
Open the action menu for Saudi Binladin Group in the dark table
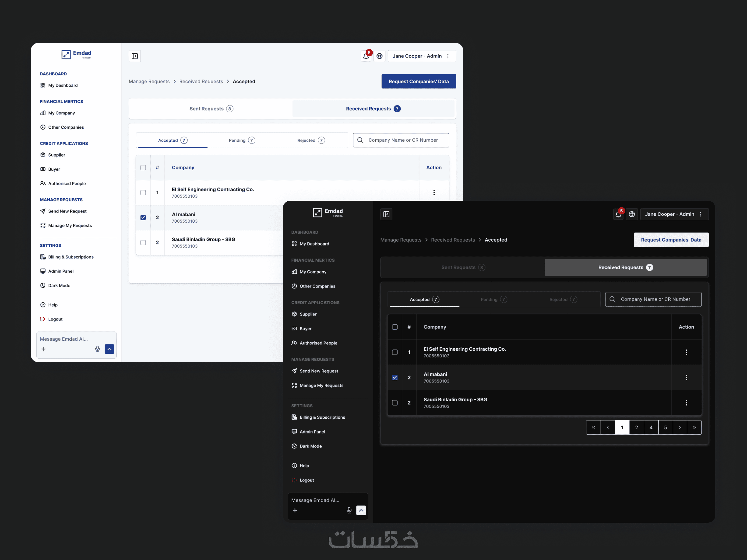coord(686,403)
